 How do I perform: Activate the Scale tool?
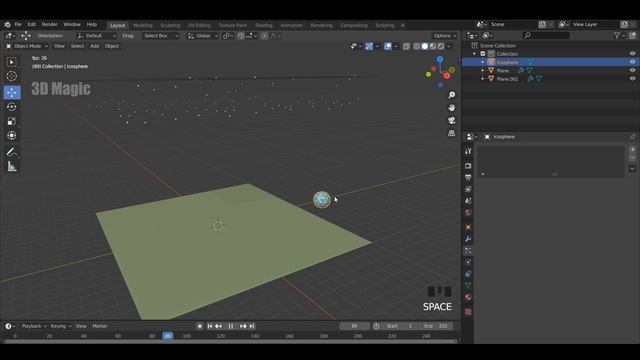(x=12, y=121)
